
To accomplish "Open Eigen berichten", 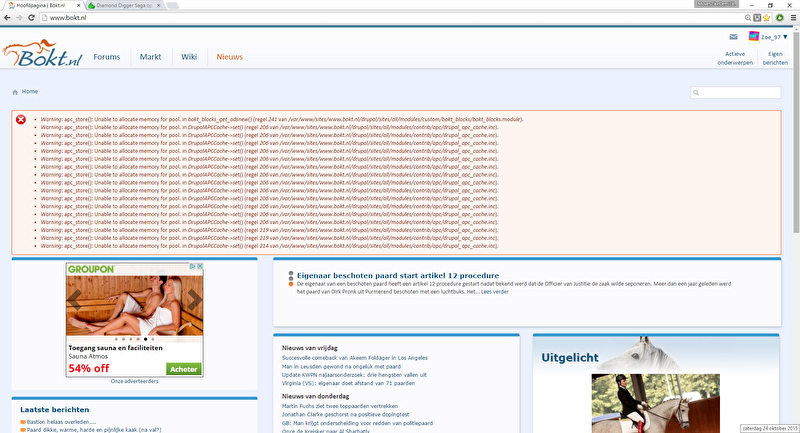I will click(x=775, y=58).
